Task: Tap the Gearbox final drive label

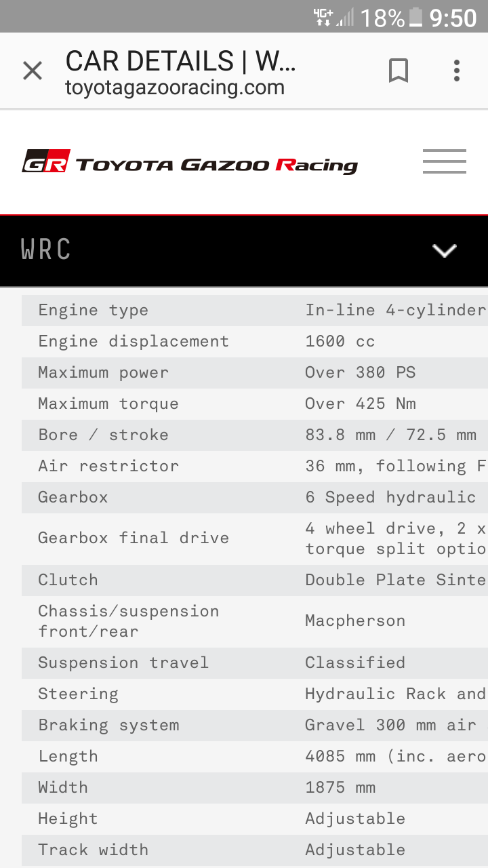Action: click(134, 538)
